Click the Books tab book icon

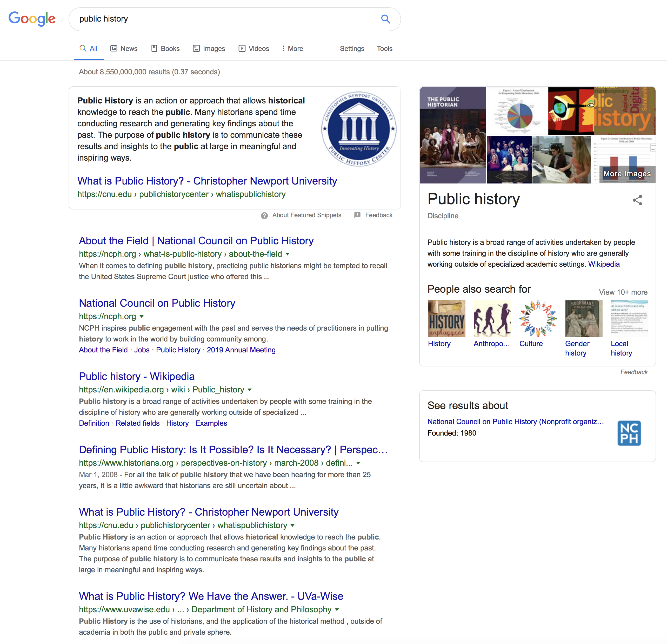click(x=154, y=48)
